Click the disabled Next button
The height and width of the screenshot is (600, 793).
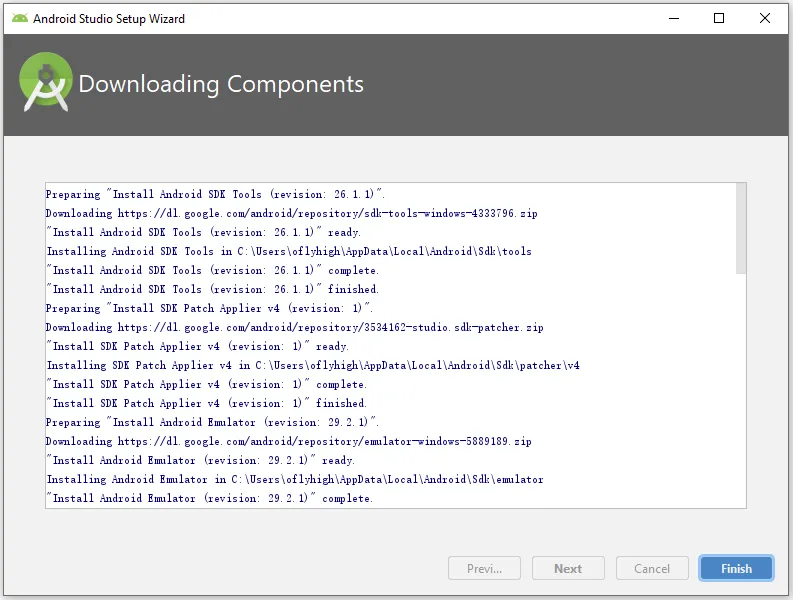pyautogui.click(x=568, y=568)
